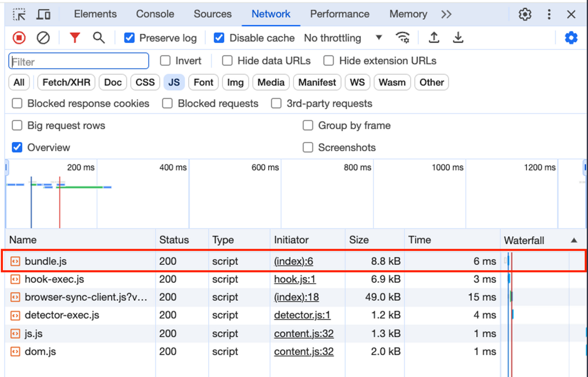Uncheck the Preserve log checkbox
This screenshot has height=377, width=588.
click(x=129, y=38)
